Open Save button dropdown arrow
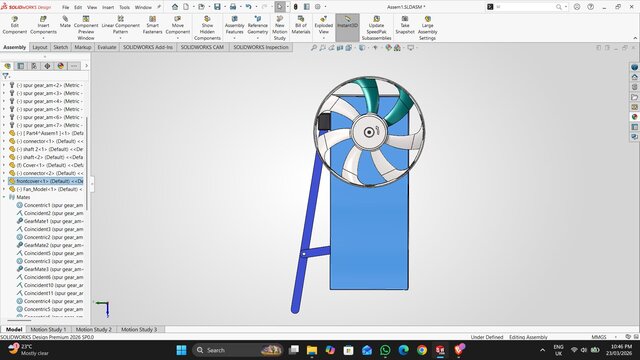The image size is (640, 360). pyautogui.click(x=224, y=7)
